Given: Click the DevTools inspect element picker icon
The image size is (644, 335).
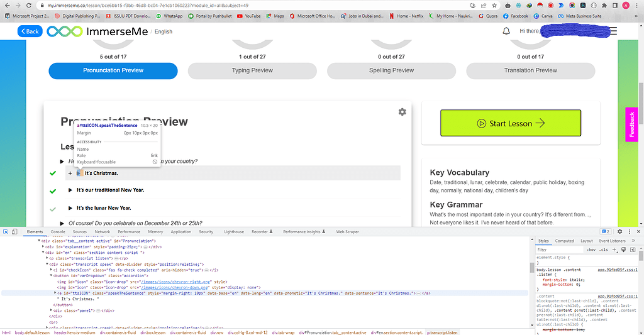Looking at the screenshot, I should pos(6,232).
